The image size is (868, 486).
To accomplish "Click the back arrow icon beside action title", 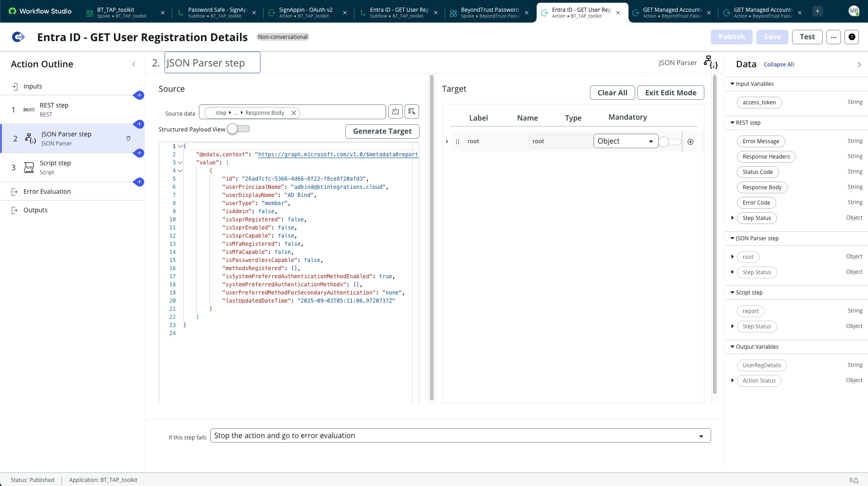I will click(18, 37).
